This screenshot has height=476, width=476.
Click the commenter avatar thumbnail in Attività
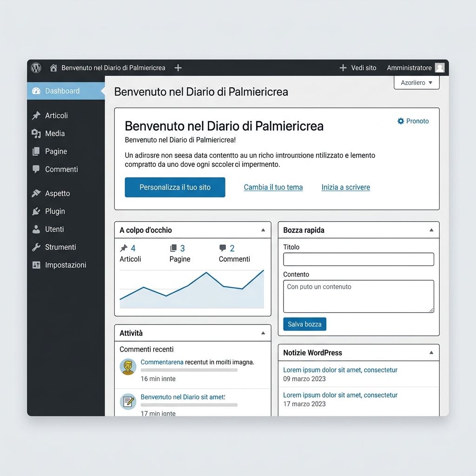pos(128,367)
